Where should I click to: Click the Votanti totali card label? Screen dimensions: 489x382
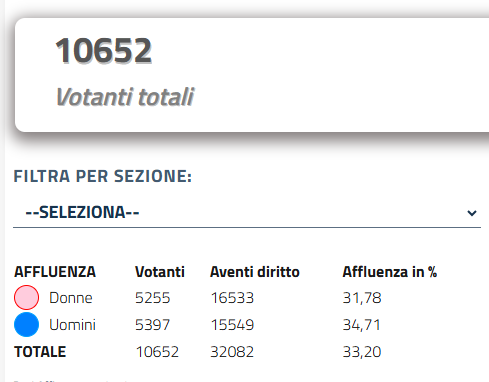click(125, 97)
